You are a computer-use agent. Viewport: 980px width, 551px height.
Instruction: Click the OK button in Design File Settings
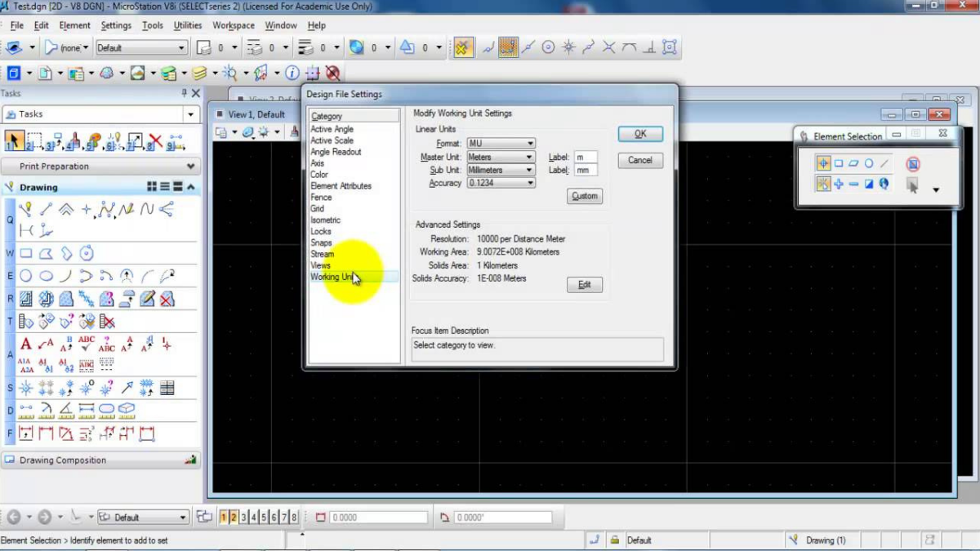click(x=640, y=134)
